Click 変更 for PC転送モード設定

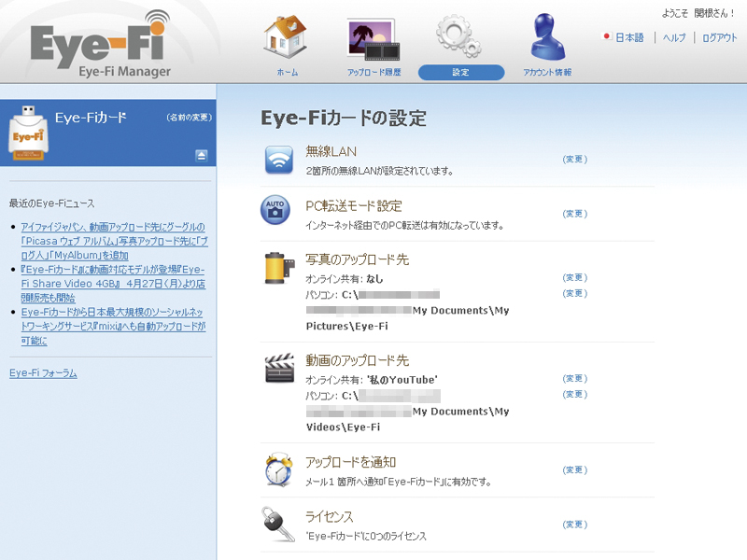(x=575, y=214)
